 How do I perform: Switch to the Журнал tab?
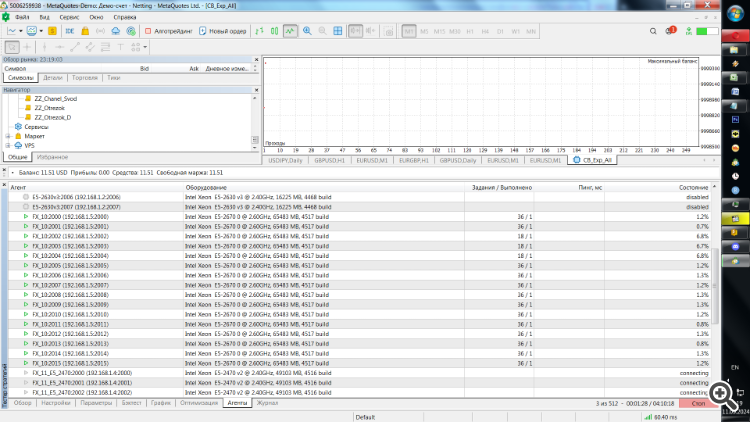[267, 403]
